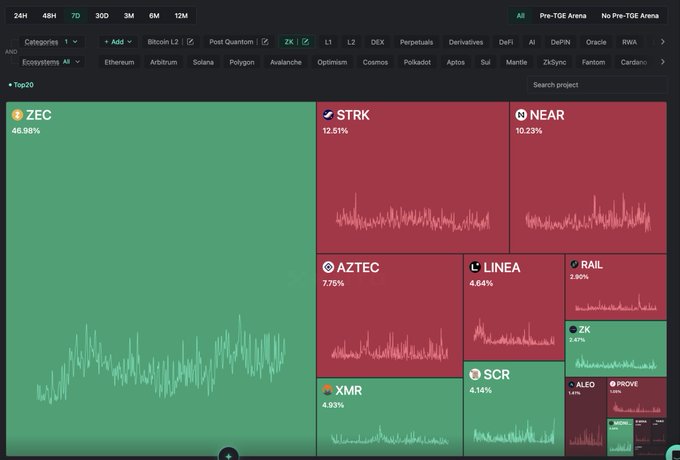
Task: Select the 12M timeframe
Action: pos(181,16)
